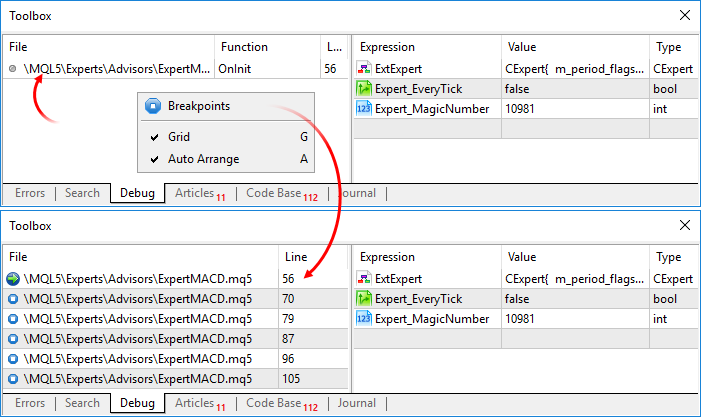Click the breakpoint icon on line 79 row
Image resolution: width=701 pixels, height=417 pixels.
12,319
